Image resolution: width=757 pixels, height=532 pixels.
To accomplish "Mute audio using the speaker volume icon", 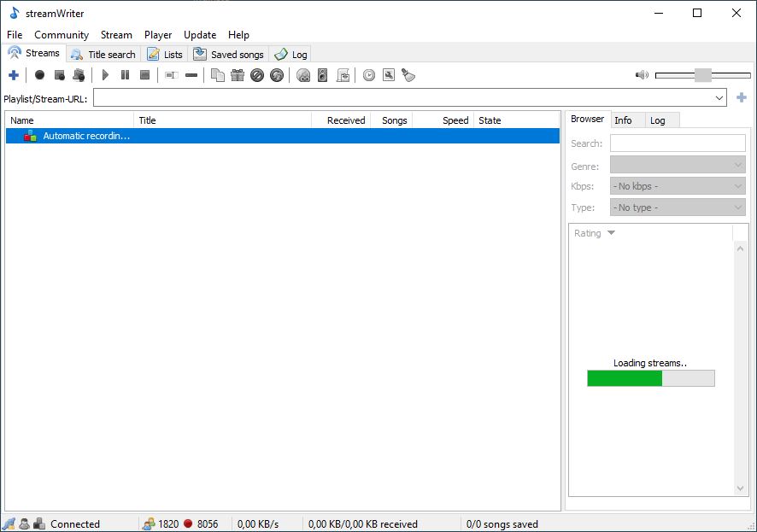I will coord(642,75).
